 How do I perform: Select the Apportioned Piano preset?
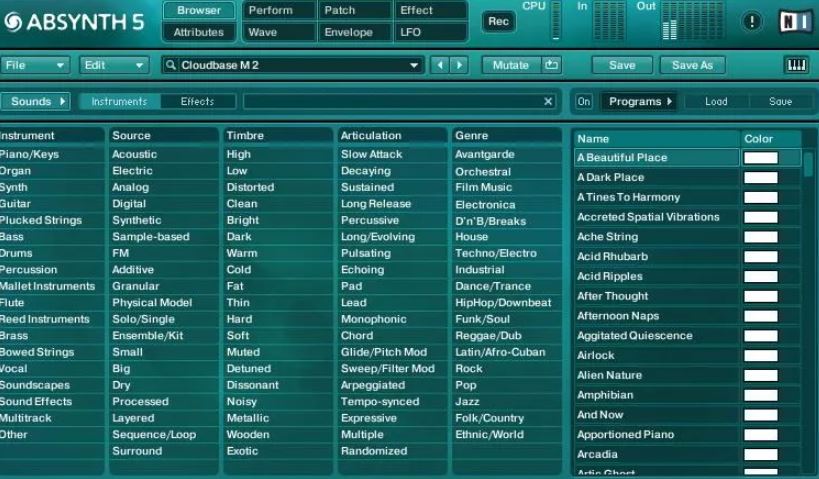coord(657,435)
